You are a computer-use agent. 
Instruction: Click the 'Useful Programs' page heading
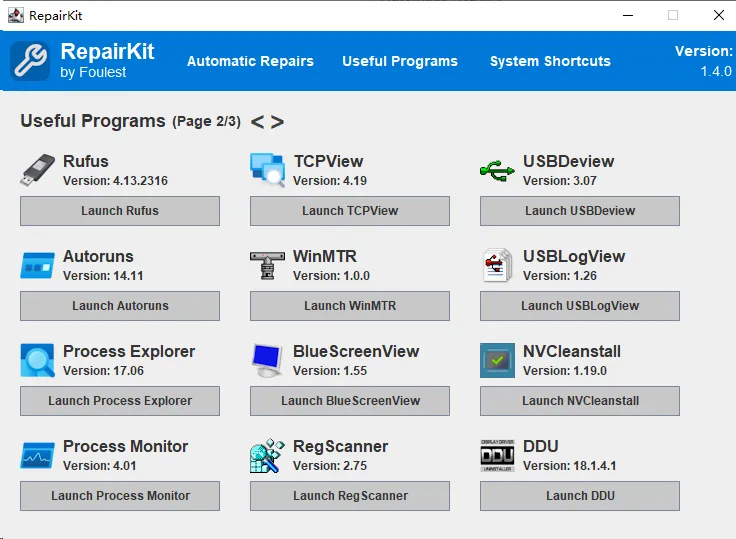93,121
